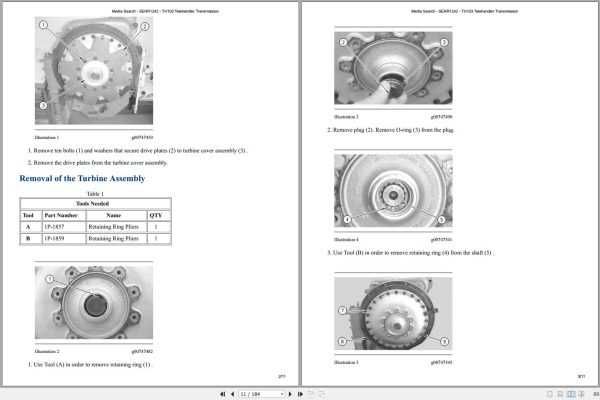Screen dimensions: 600x400
Task: Go to the first page
Action: (x=222, y=394)
